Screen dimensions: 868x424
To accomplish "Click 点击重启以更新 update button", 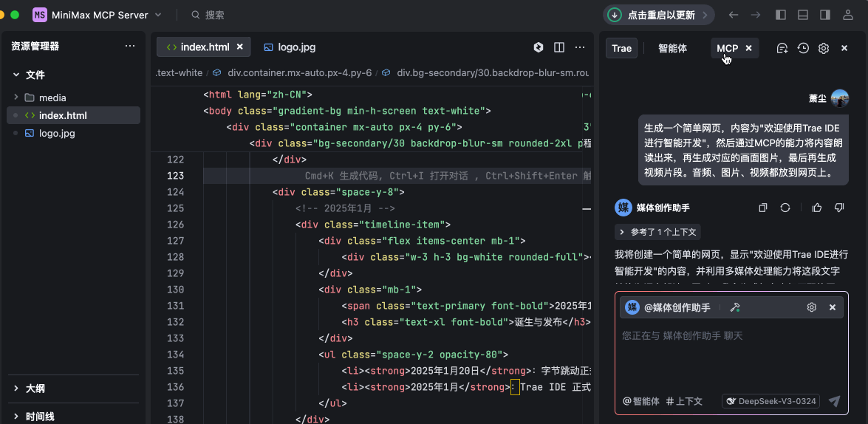I will pos(659,15).
